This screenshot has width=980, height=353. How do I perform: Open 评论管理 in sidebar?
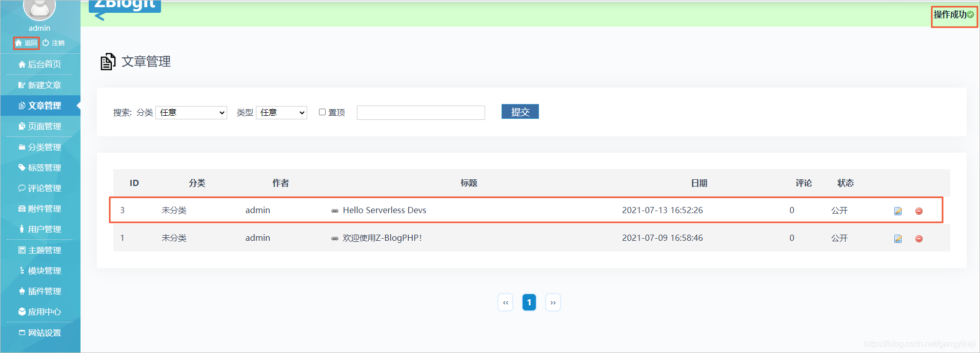pos(40,188)
